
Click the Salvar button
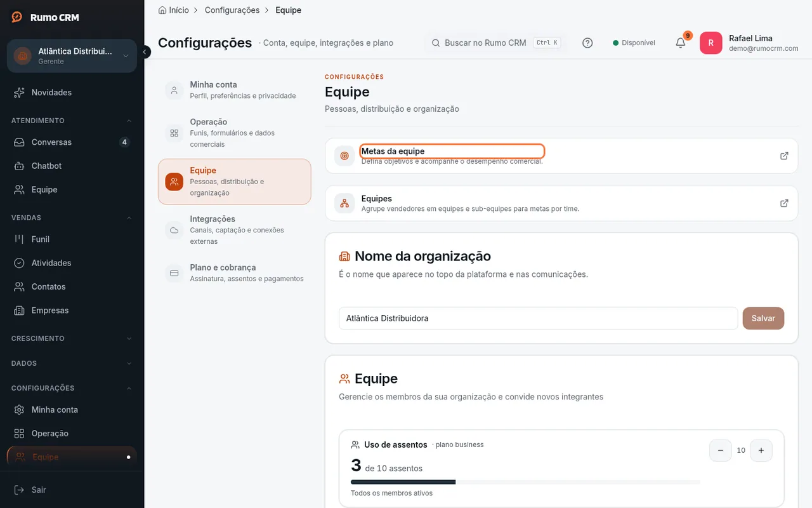click(x=763, y=318)
